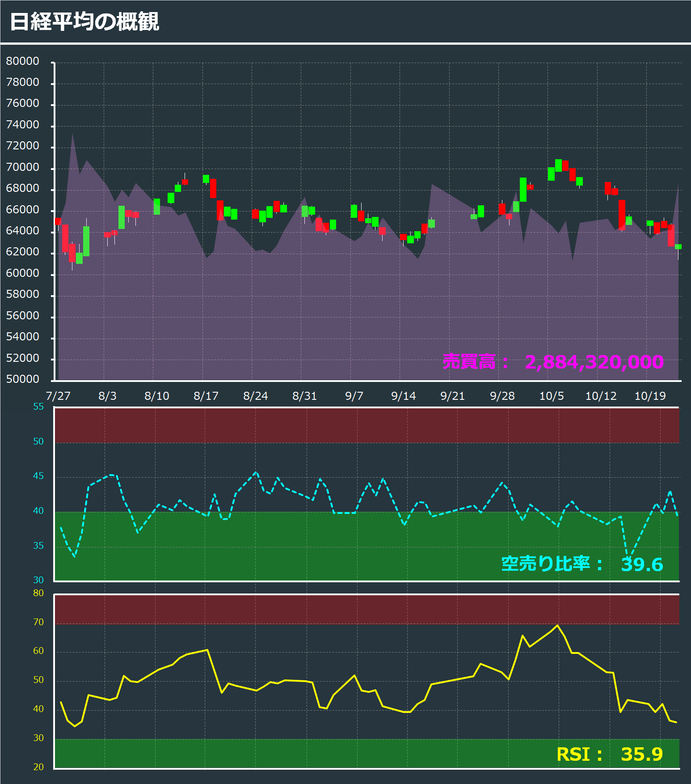Click the 9/21 date label
691x784 pixels.
pos(453,396)
